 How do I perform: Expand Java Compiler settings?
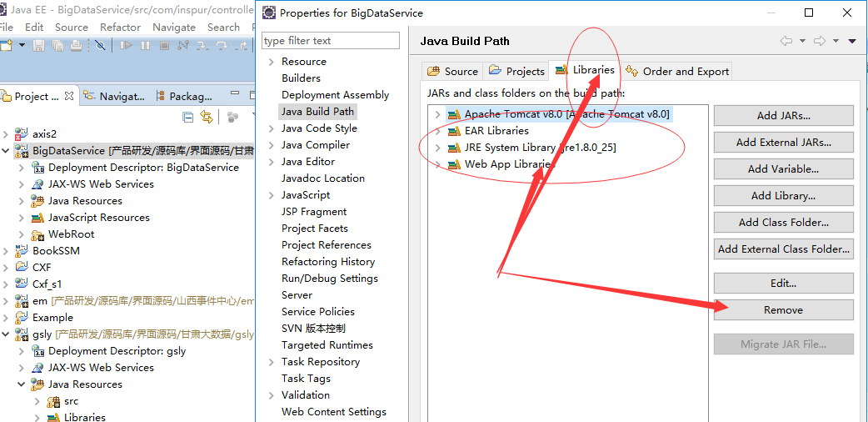(x=272, y=145)
